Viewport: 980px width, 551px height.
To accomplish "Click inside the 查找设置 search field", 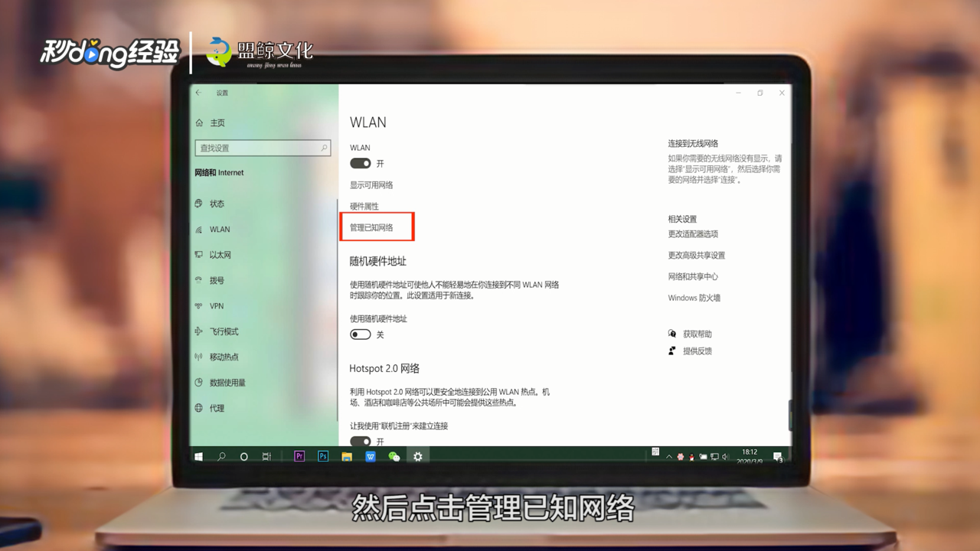I will 263,148.
